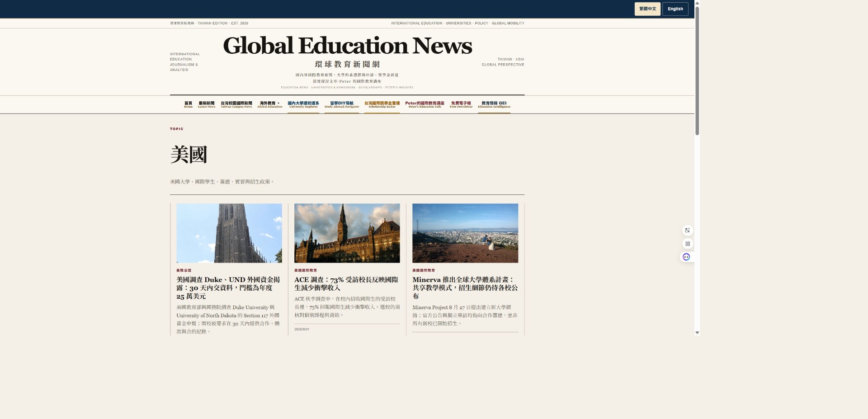868x419 pixels.
Task: Click the scrollbar down arrow
Action: (x=697, y=333)
